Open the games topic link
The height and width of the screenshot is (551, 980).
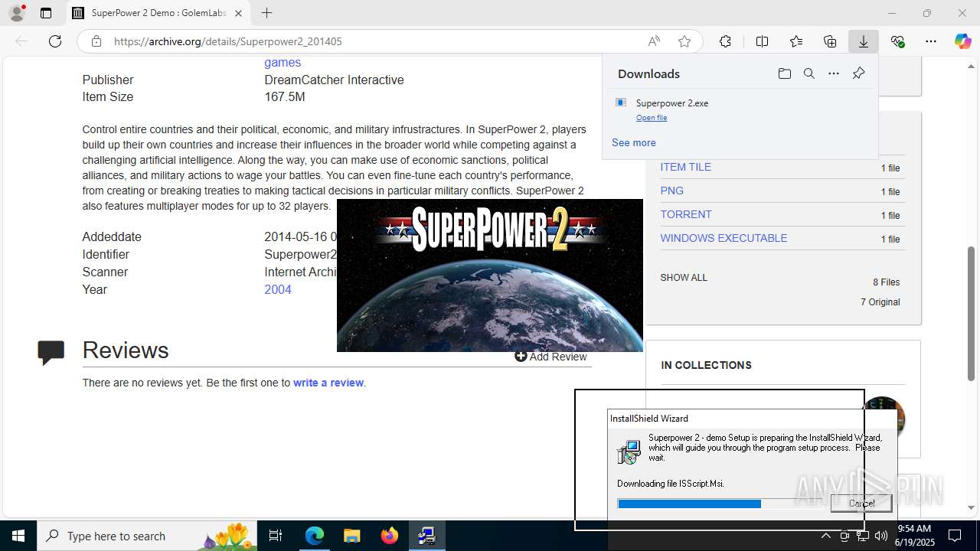283,63
